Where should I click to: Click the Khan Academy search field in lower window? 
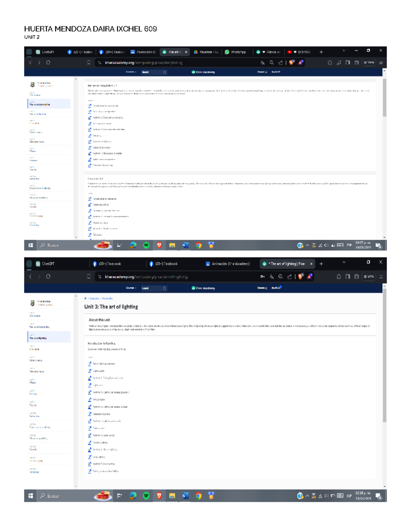(x=152, y=288)
